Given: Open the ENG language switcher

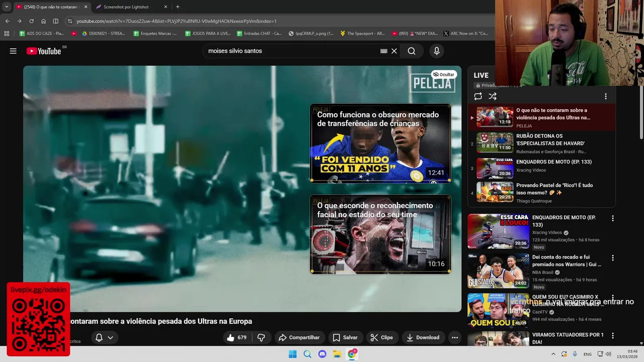Looking at the screenshot, I should (588, 354).
